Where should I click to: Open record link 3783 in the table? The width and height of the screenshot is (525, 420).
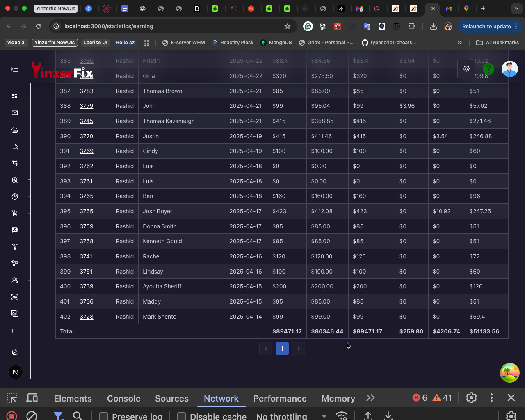pos(87,91)
